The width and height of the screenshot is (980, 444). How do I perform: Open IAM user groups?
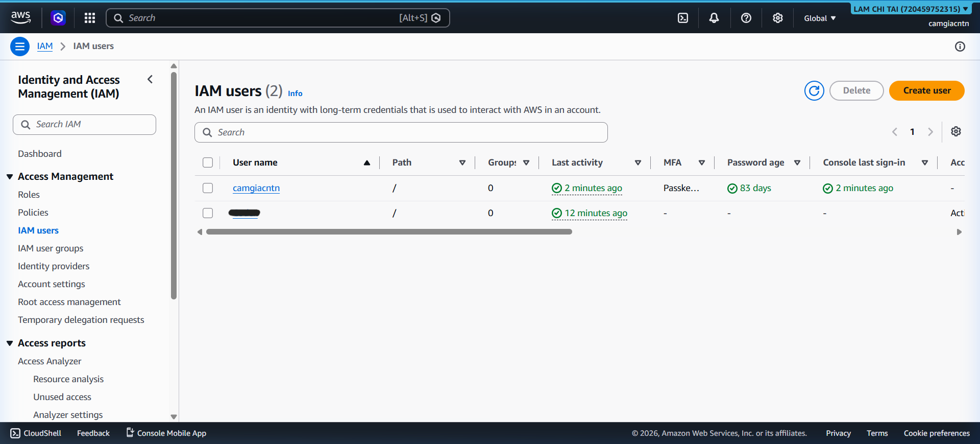pyautogui.click(x=51, y=248)
